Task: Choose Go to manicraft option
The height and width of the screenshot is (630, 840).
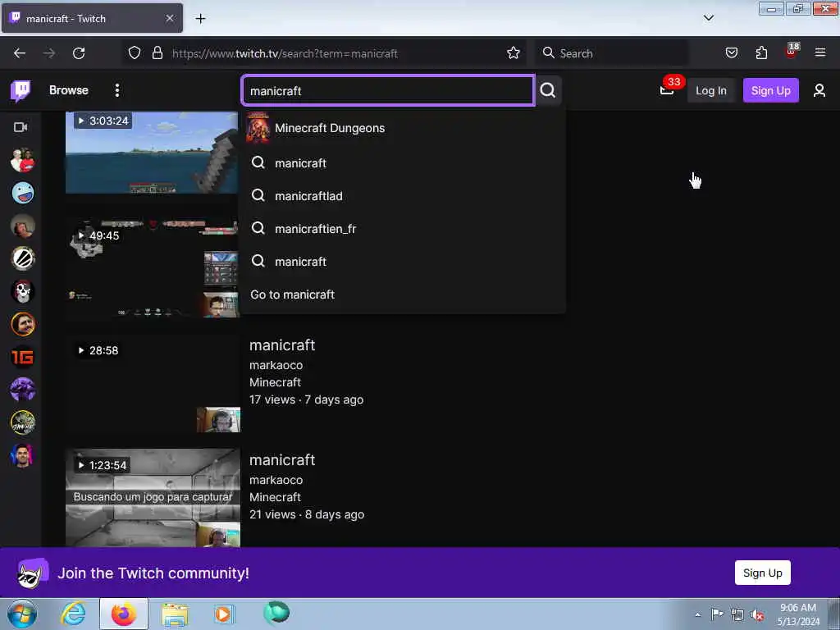Action: pyautogui.click(x=402, y=294)
